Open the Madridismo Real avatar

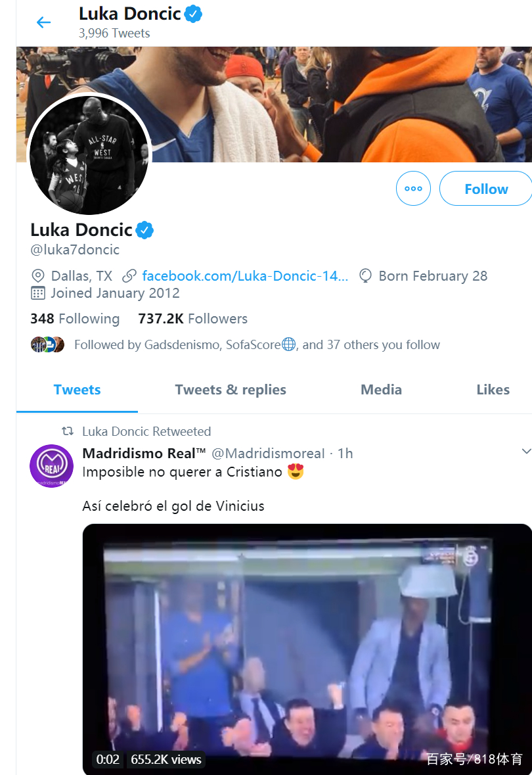coord(51,465)
